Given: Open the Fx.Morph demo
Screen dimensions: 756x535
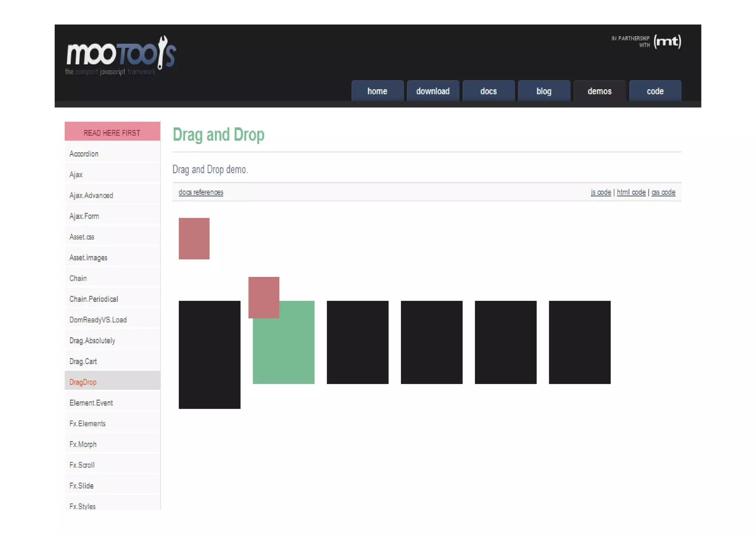Looking at the screenshot, I should [83, 444].
